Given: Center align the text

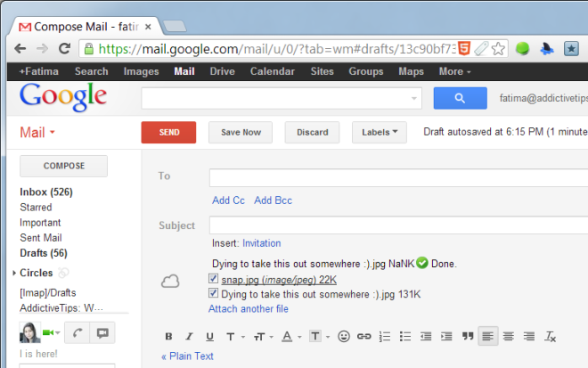Looking at the screenshot, I should tap(509, 337).
